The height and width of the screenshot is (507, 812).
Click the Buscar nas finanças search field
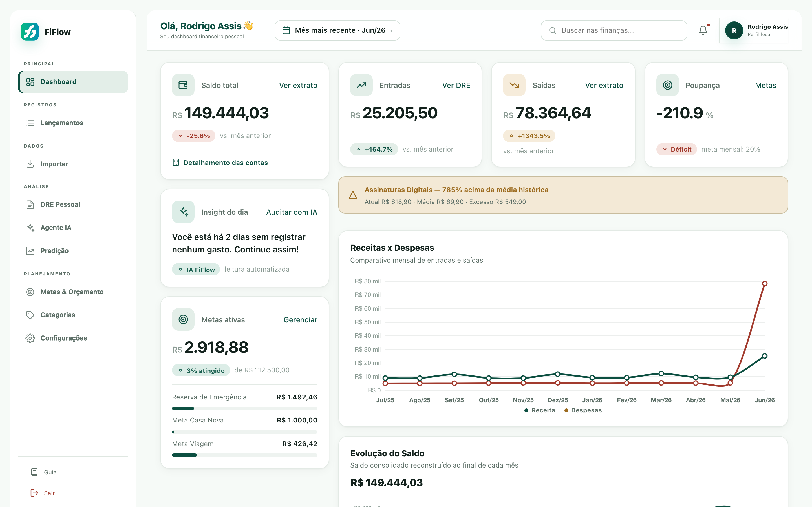click(614, 30)
